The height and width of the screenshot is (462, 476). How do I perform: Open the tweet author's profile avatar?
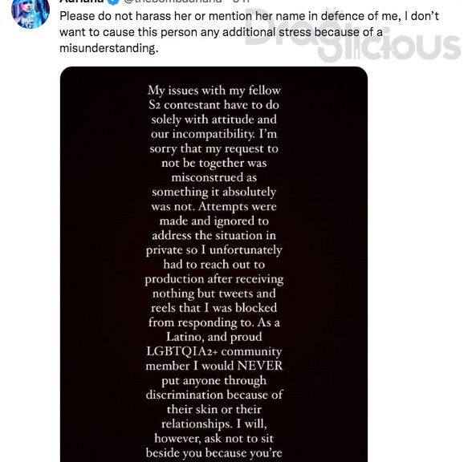point(31,12)
